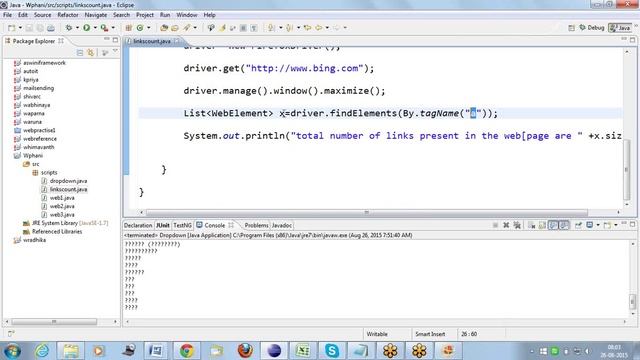The width and height of the screenshot is (640, 360).
Task: Switch to the TestNG tab
Action: (x=182, y=225)
